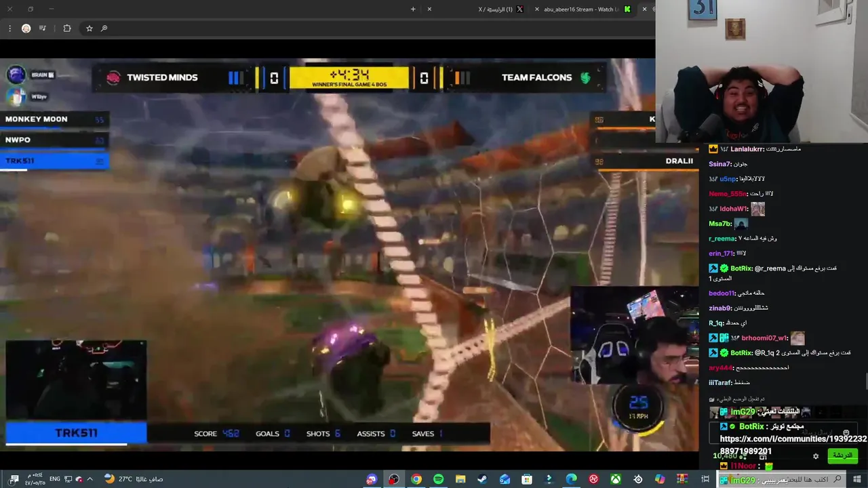
Task: Click the stream video player area
Action: (x=349, y=254)
